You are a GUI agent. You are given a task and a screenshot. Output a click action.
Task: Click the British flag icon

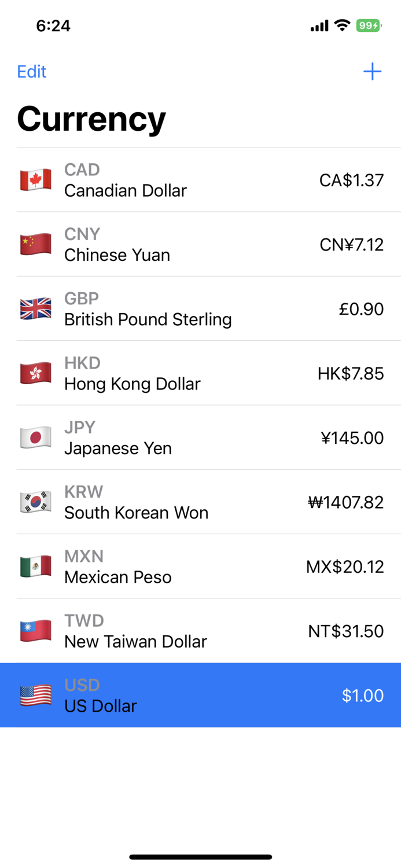tap(36, 308)
